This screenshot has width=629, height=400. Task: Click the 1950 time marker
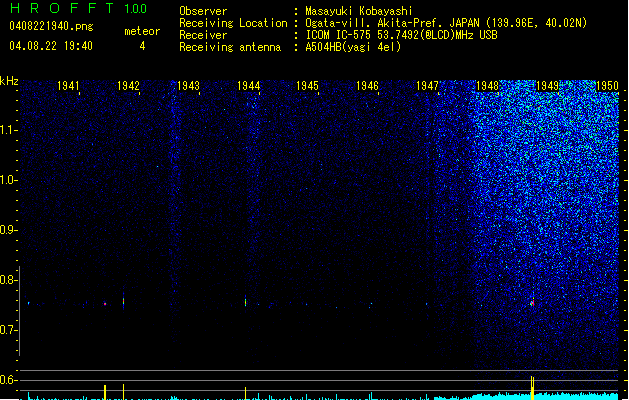[607, 86]
